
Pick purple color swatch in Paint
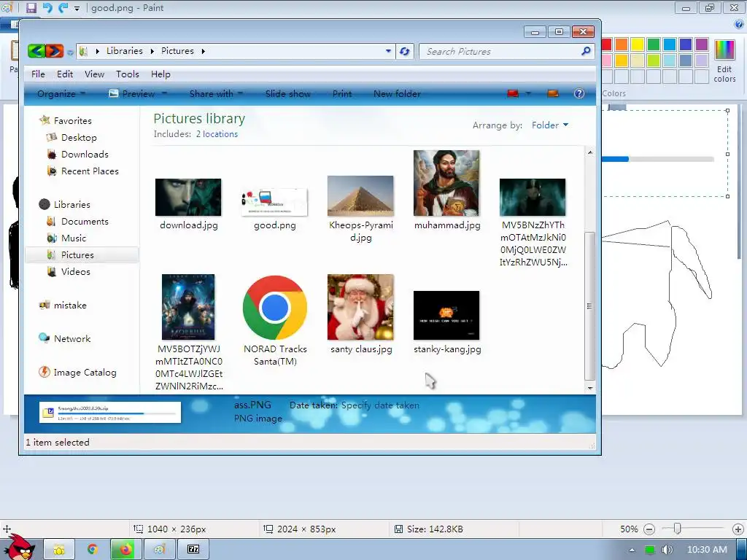coord(701,44)
